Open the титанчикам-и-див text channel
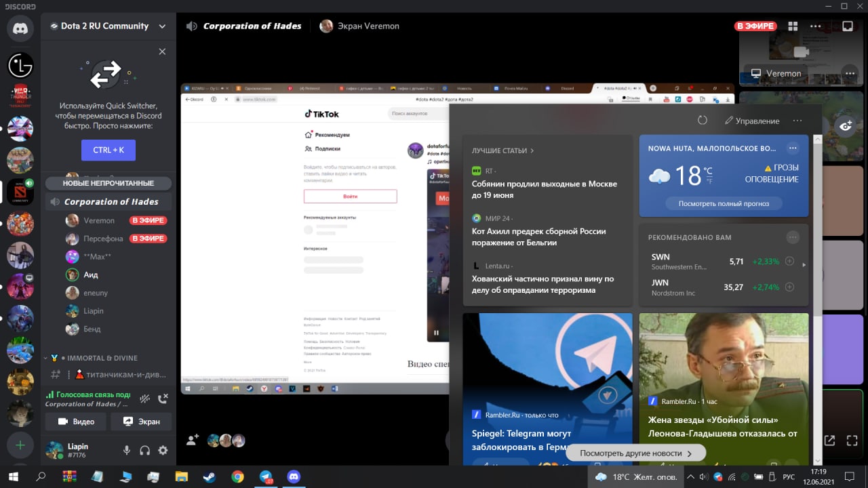The height and width of the screenshot is (488, 868). [x=108, y=374]
